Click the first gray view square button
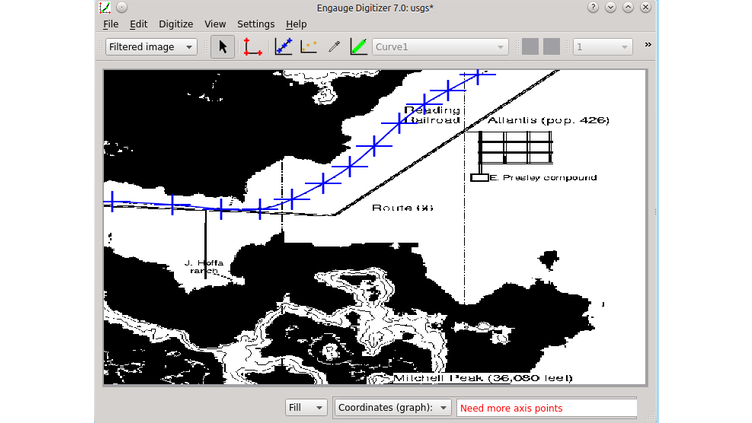752x423 pixels. click(x=530, y=47)
